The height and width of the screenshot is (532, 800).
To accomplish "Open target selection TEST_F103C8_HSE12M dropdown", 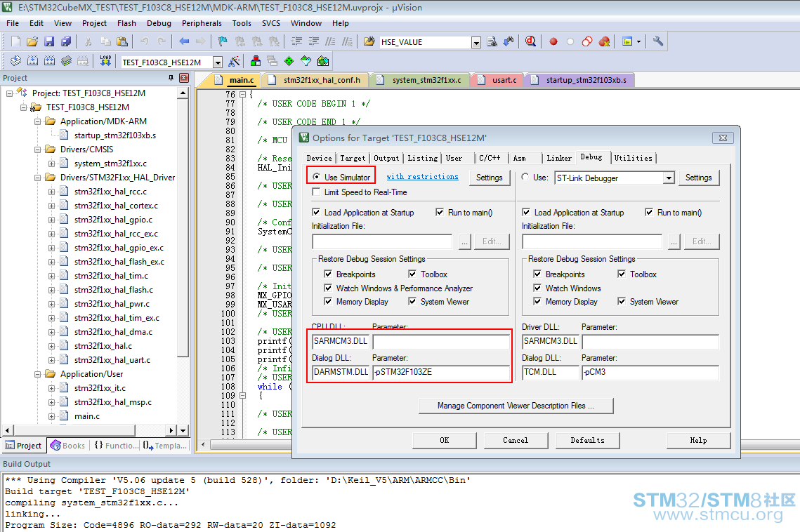I will pos(218,62).
